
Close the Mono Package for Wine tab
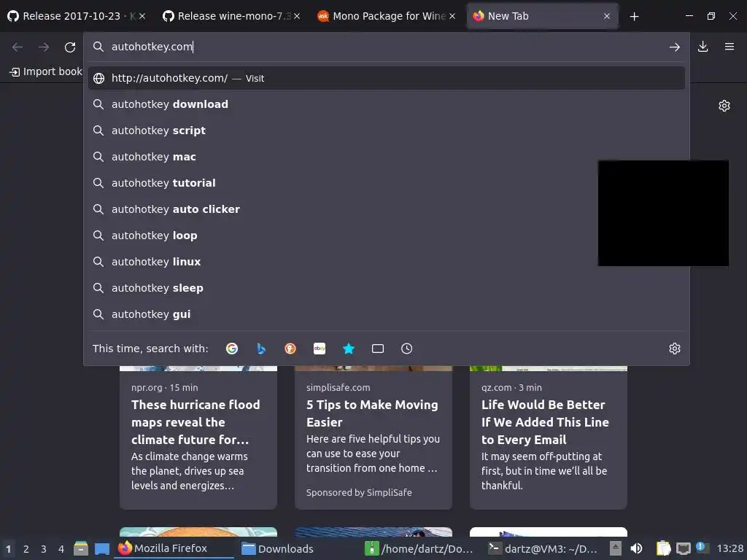tap(452, 16)
